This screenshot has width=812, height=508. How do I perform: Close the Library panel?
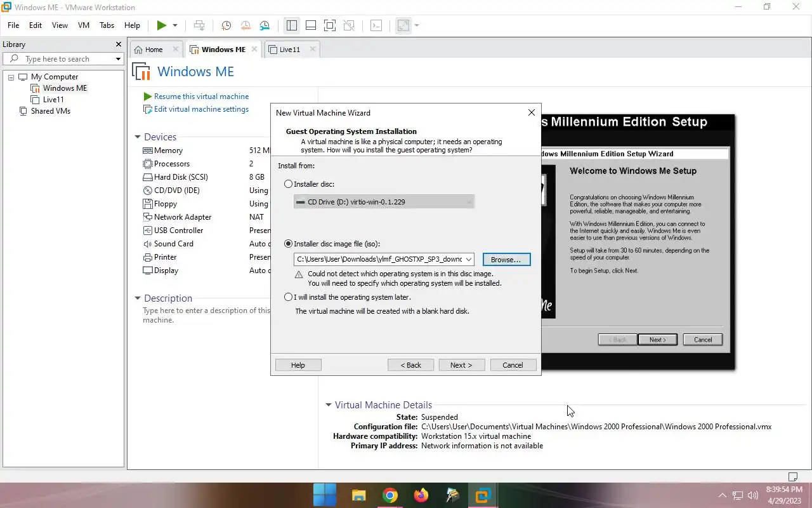[118, 44]
